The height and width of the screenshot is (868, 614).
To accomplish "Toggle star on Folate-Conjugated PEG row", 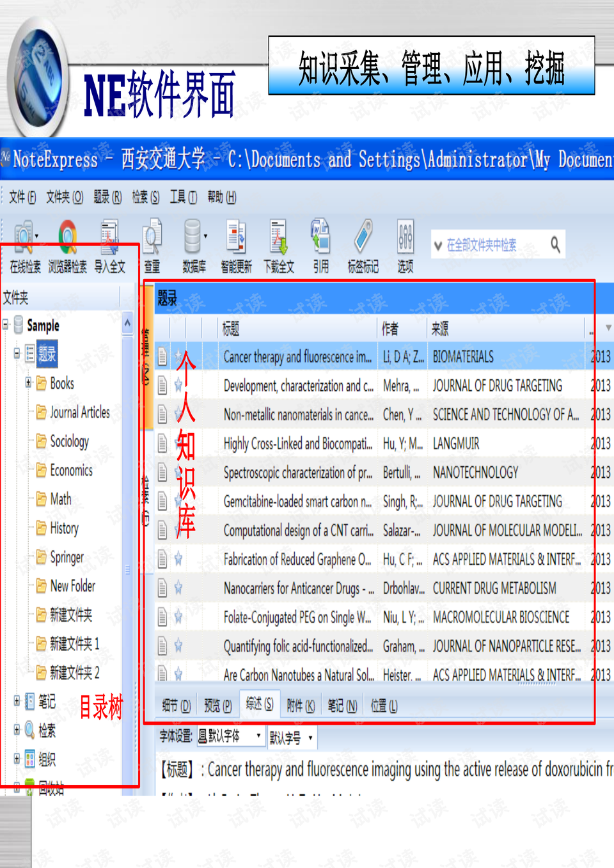I will click(x=178, y=617).
